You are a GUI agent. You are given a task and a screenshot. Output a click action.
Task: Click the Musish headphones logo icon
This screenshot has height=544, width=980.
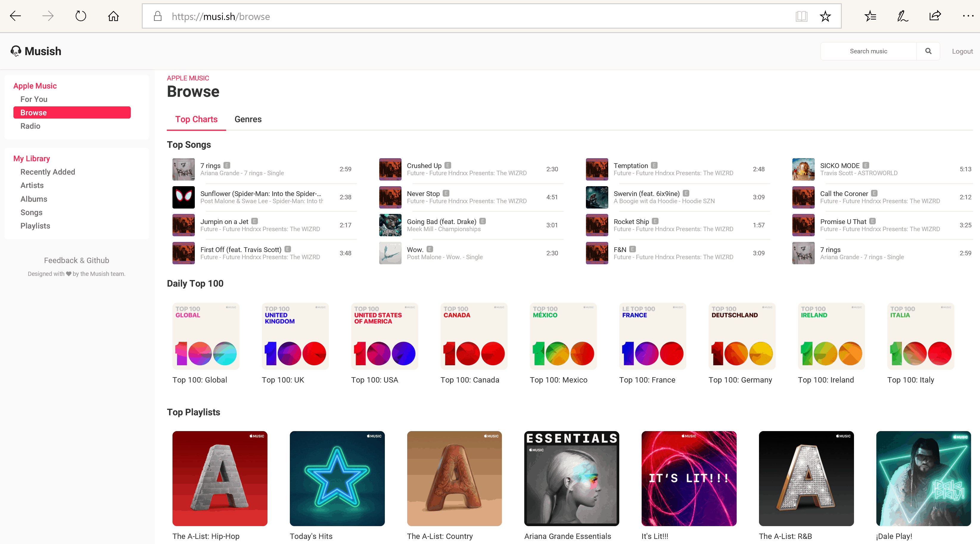[x=15, y=51]
